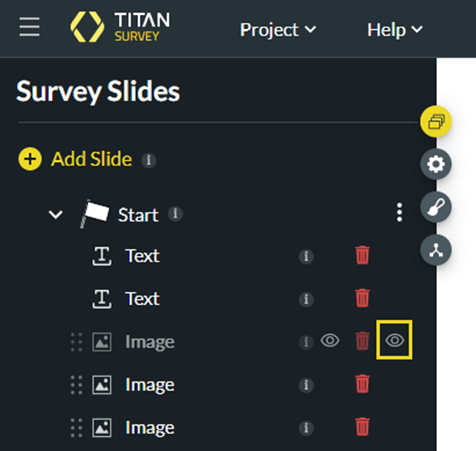Delete the second Text element
This screenshot has height=451, width=476.
point(363,298)
